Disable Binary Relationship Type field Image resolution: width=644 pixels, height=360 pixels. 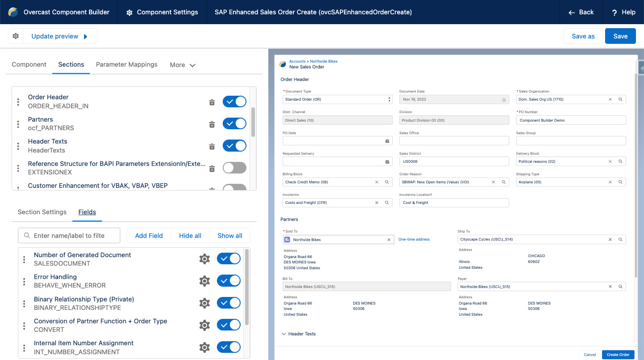[x=229, y=303]
